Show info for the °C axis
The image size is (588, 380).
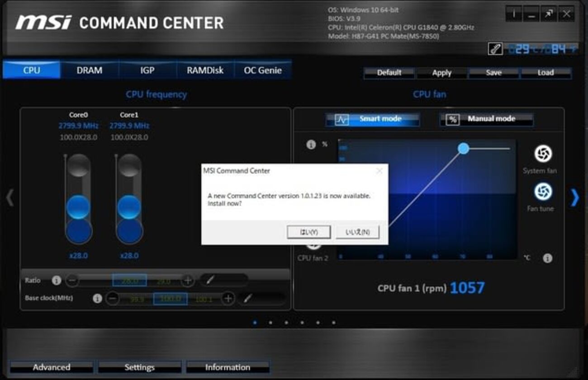tap(547, 258)
